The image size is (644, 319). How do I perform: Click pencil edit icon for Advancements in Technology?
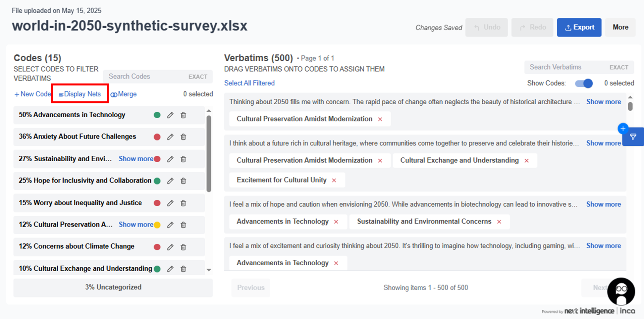point(170,115)
